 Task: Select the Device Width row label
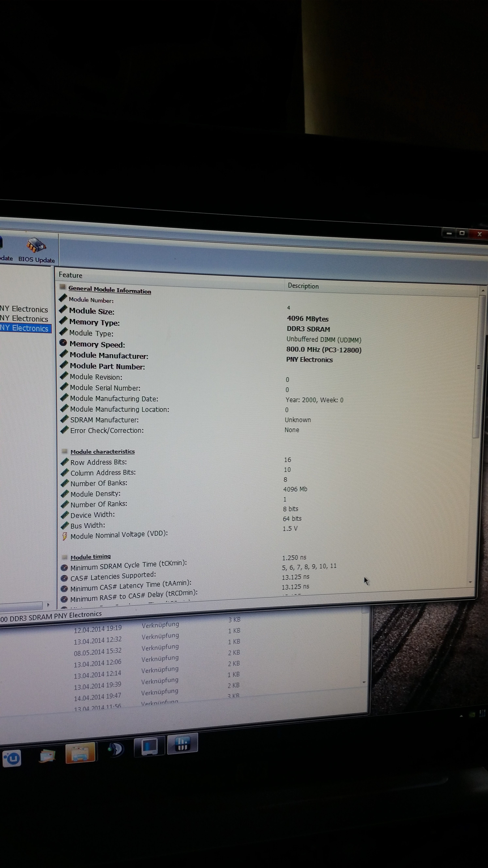[93, 515]
